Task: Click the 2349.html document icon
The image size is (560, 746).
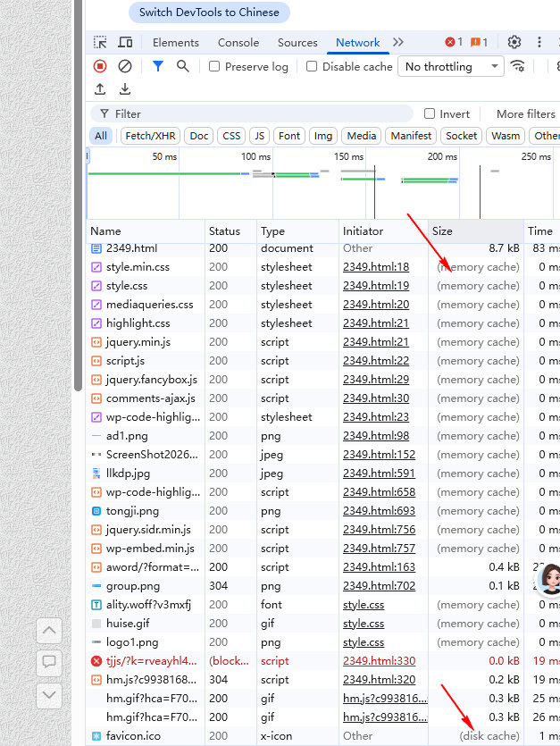Action: [96, 248]
